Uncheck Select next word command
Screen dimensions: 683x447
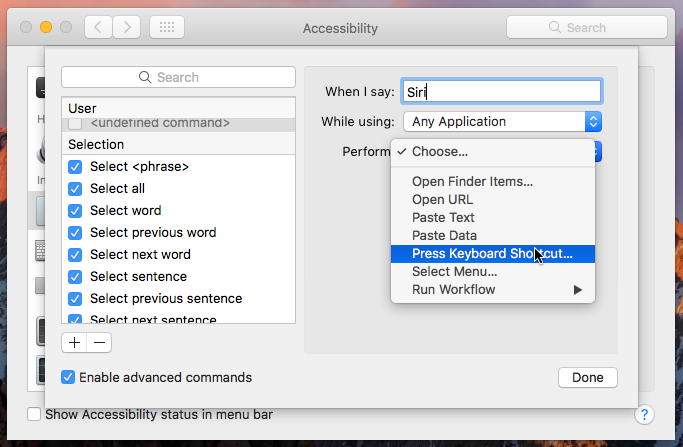pos(75,254)
